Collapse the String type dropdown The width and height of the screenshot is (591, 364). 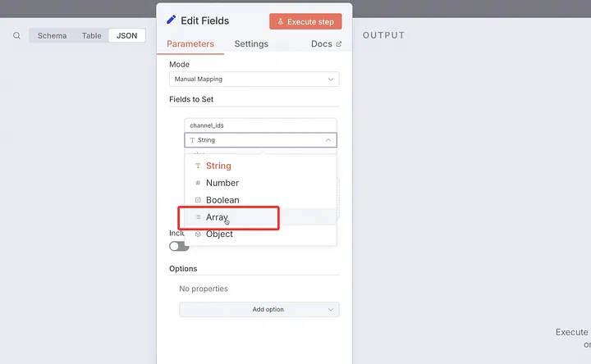pos(328,140)
